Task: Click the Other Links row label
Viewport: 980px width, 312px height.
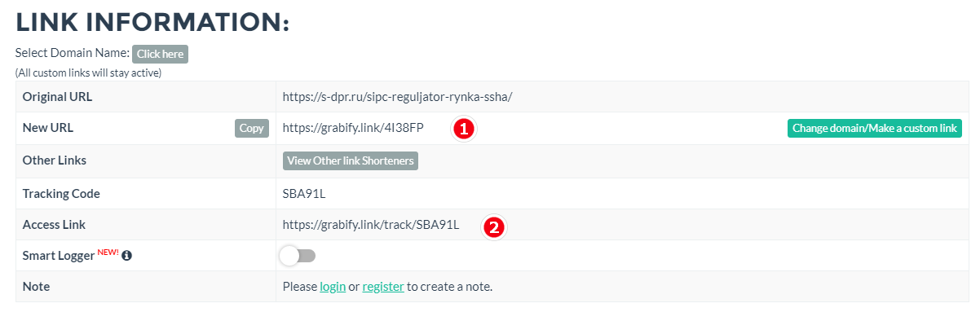Action: click(x=55, y=160)
